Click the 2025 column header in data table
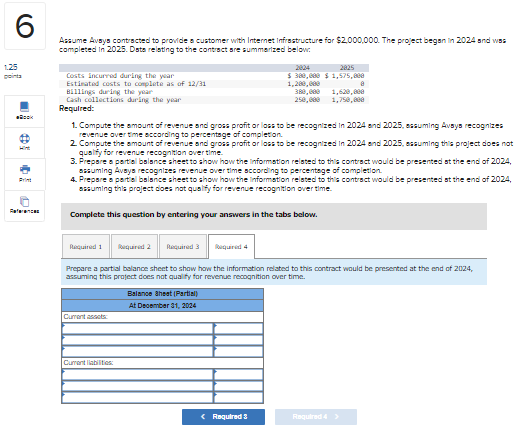 tap(347, 68)
